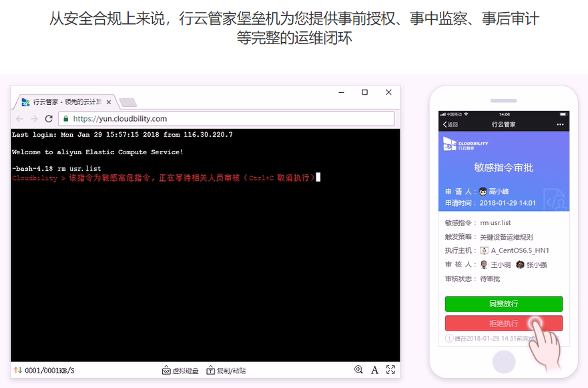The height and width of the screenshot is (388, 588).
Task: Tap the 同意放行 green approve button
Action: pos(504,304)
